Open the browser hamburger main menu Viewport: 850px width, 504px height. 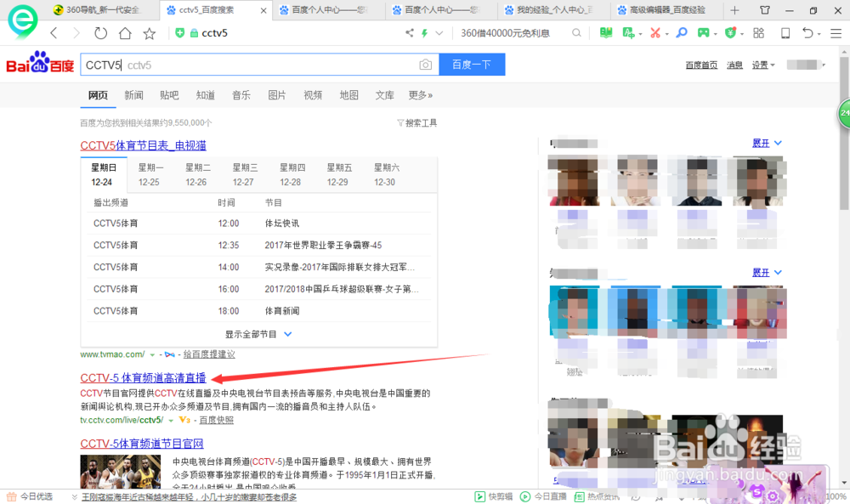pos(836,33)
